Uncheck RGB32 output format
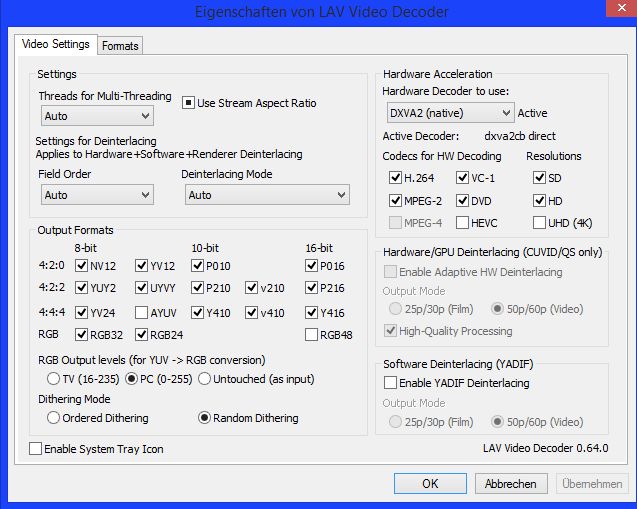This screenshot has height=509, width=637. click(82, 335)
